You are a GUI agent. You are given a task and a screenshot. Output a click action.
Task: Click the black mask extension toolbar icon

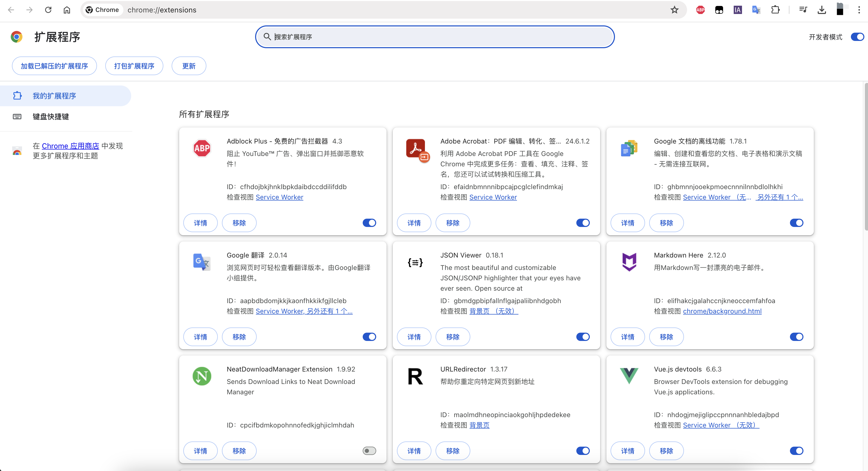tap(719, 10)
